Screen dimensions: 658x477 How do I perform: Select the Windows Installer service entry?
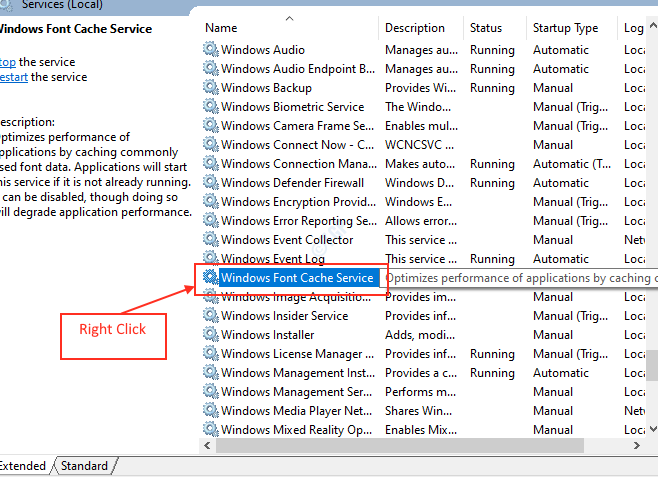267,335
